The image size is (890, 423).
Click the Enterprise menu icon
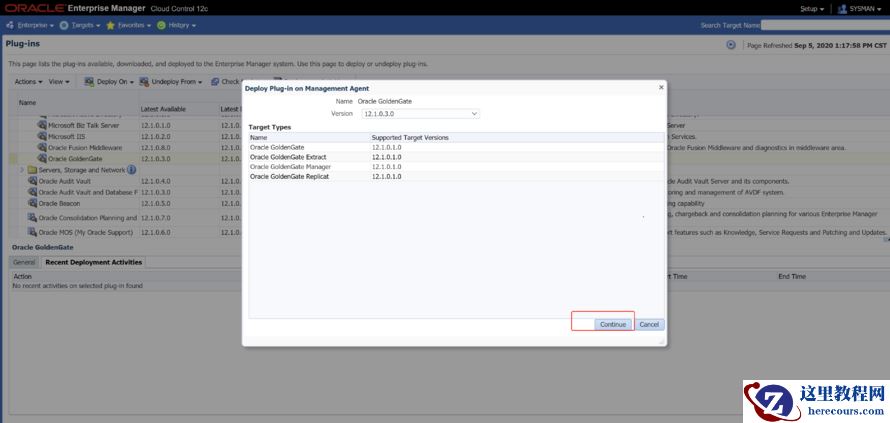10,26
